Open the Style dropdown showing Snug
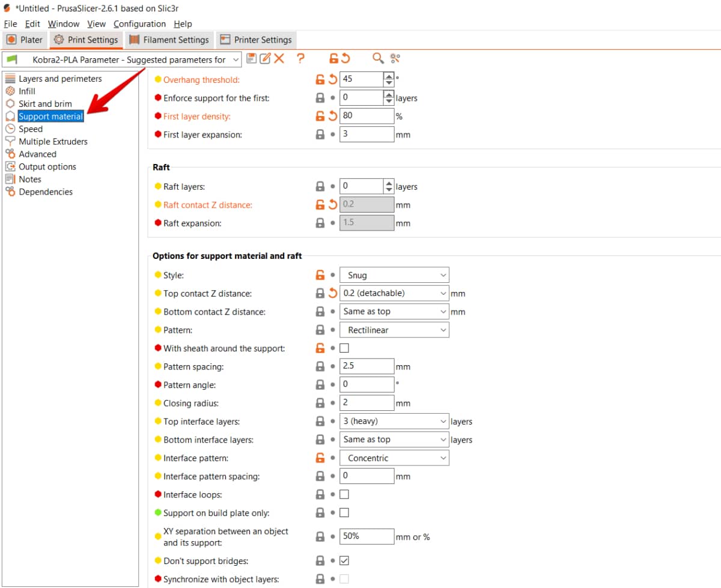Screen dimensions: 721x588 [x=394, y=275]
